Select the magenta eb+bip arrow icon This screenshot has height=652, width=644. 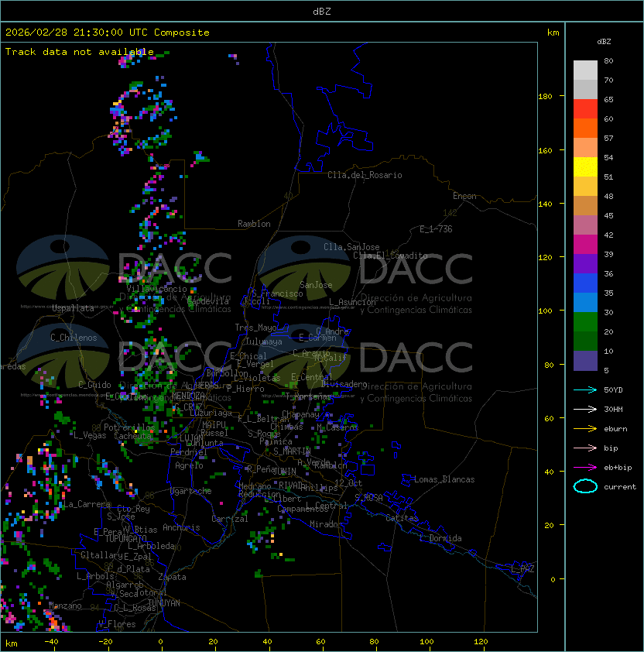pos(586,467)
